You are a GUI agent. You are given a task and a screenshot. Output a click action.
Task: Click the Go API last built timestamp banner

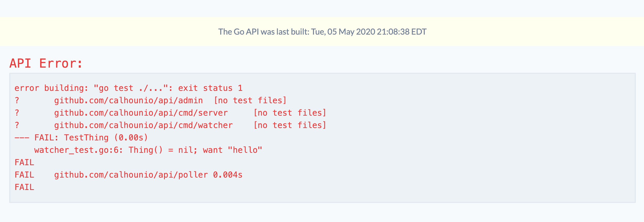coord(322,32)
